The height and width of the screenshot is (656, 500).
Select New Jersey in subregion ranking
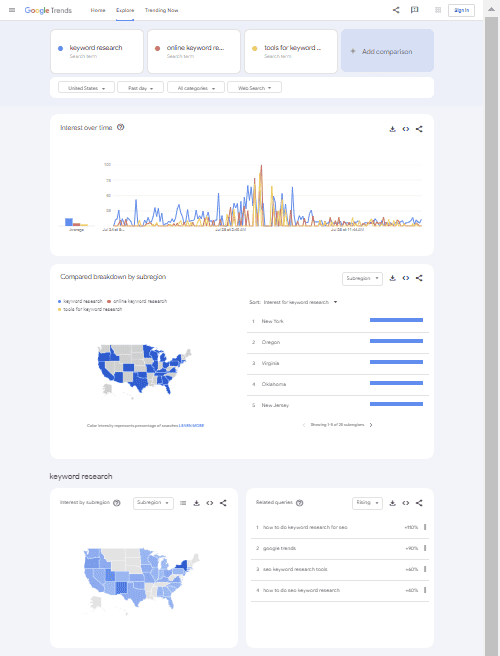pos(338,405)
